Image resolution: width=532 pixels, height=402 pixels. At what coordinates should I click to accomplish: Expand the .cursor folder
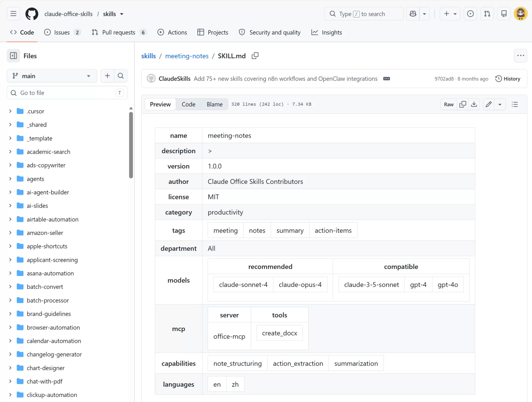click(10, 111)
